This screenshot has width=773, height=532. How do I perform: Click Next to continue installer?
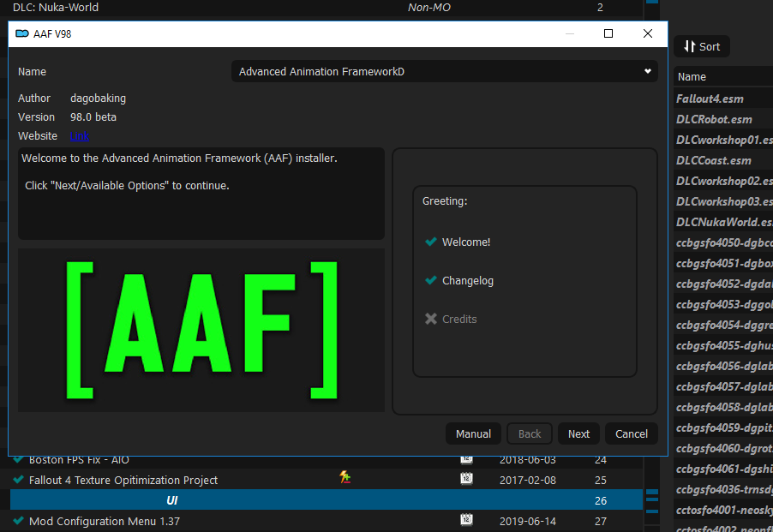tap(578, 434)
